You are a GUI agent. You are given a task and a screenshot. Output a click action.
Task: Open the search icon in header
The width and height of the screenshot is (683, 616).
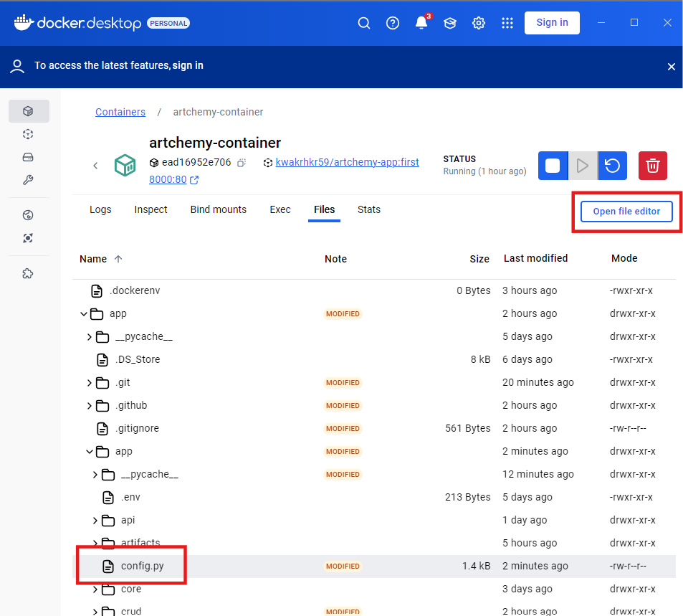click(x=363, y=23)
